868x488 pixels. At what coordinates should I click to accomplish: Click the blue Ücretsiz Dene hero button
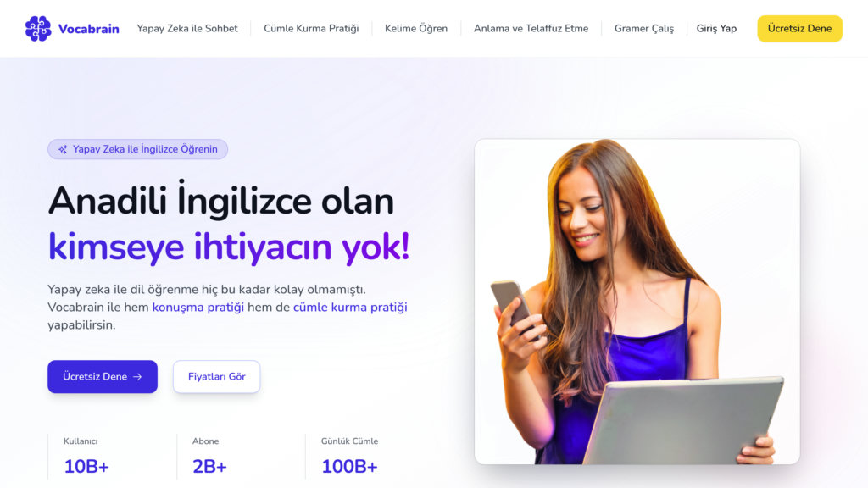103,377
